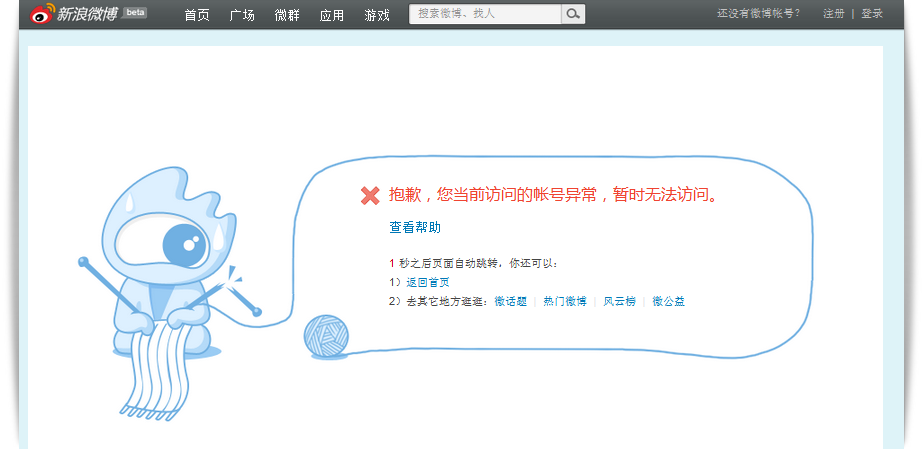Open the 应用 nav item

click(331, 15)
